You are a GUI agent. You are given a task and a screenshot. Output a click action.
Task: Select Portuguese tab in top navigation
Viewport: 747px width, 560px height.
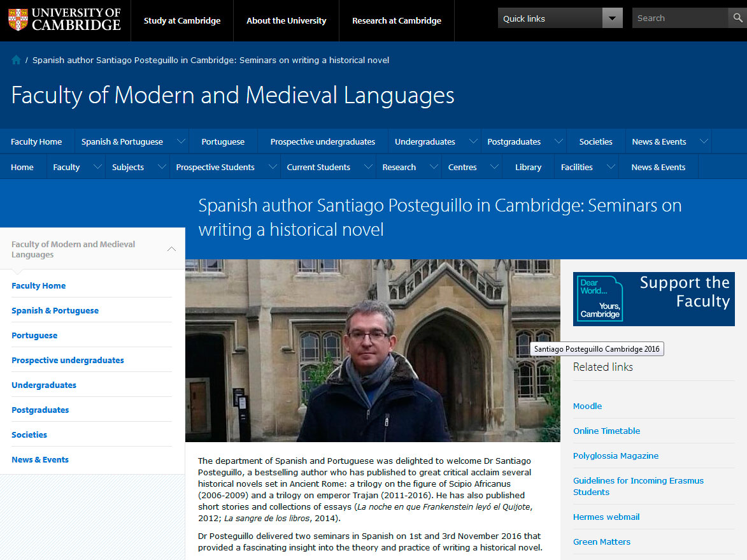(223, 141)
